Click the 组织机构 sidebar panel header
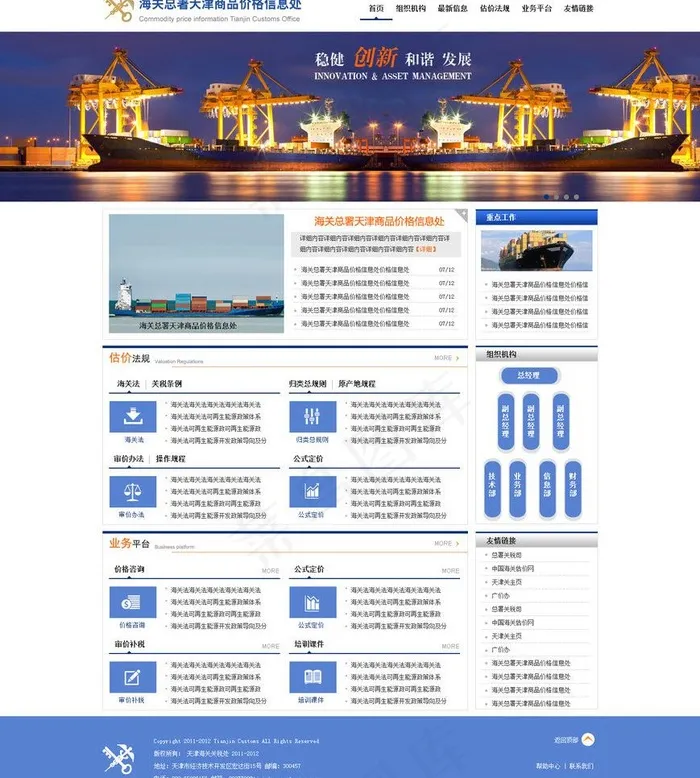The height and width of the screenshot is (778, 700). click(537, 354)
